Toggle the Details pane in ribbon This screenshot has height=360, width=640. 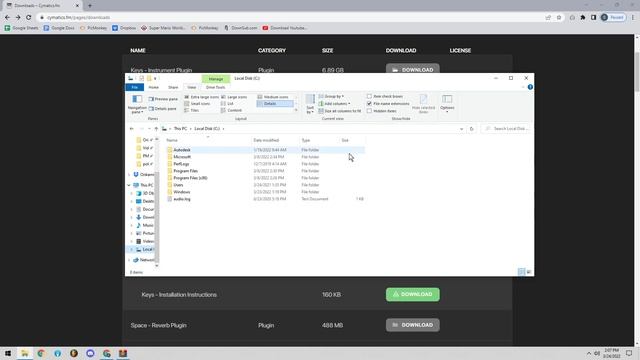click(162, 109)
